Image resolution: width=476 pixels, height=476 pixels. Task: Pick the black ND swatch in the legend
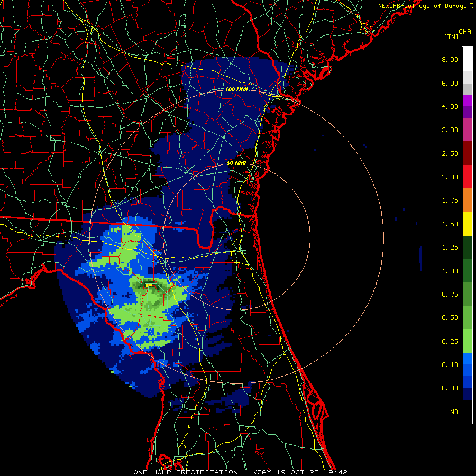pos(467,411)
